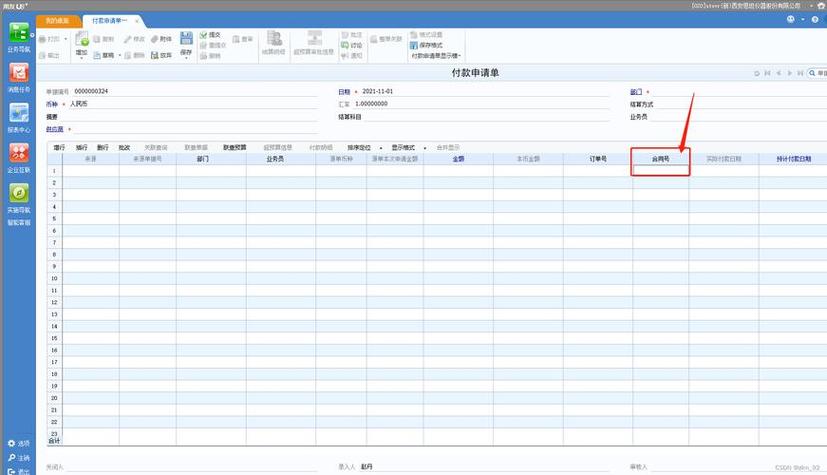Image resolution: width=827 pixels, height=475 pixels.
Task: Click the 保存格式 toolbar icon
Action: [x=427, y=45]
